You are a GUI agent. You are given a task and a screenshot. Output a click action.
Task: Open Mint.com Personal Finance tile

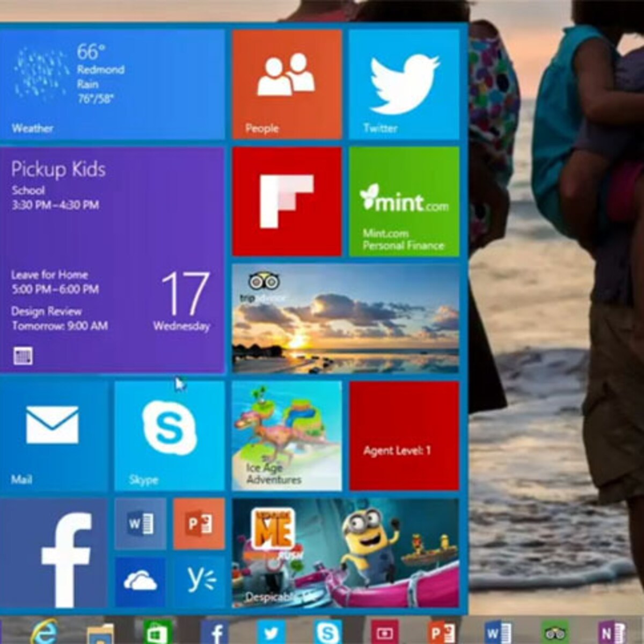tap(405, 201)
